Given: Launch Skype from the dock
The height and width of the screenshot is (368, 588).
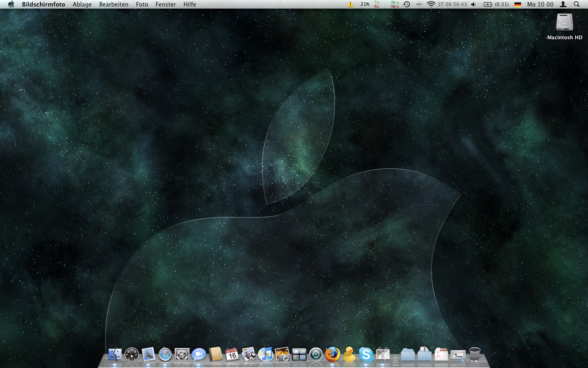Looking at the screenshot, I should [366, 355].
